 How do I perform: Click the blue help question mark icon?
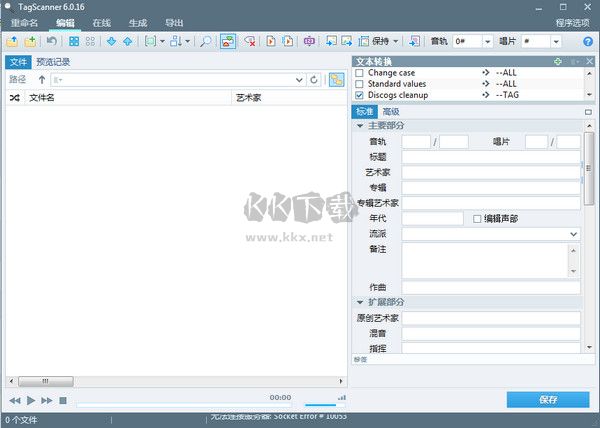(587, 42)
